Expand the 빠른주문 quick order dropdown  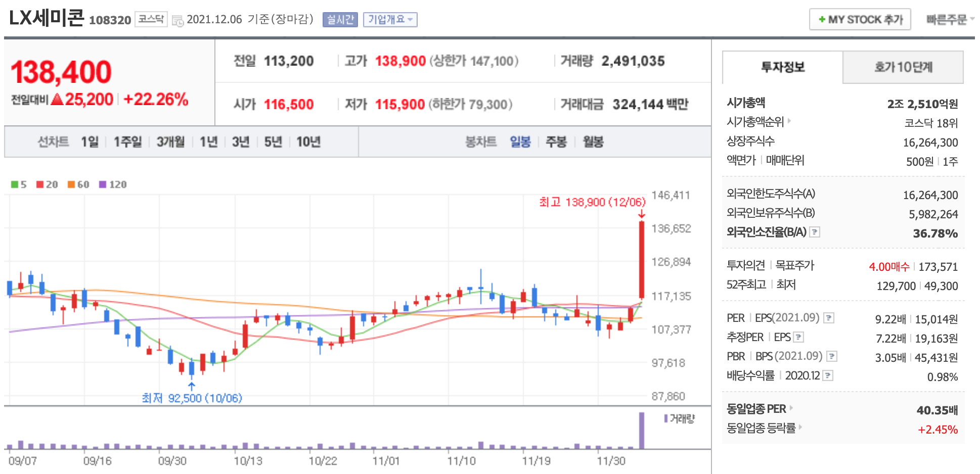click(x=950, y=19)
